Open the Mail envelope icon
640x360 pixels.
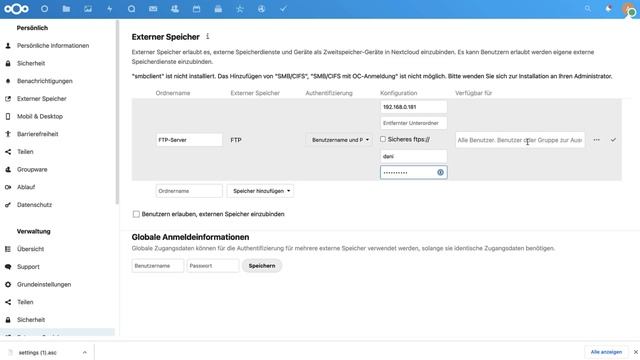(153, 9)
